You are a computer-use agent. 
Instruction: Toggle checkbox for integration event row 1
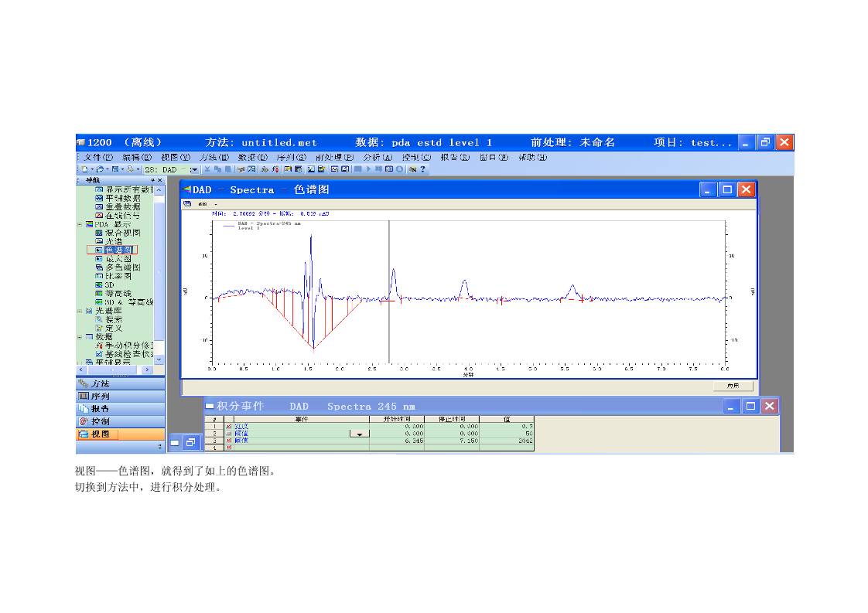pos(228,426)
